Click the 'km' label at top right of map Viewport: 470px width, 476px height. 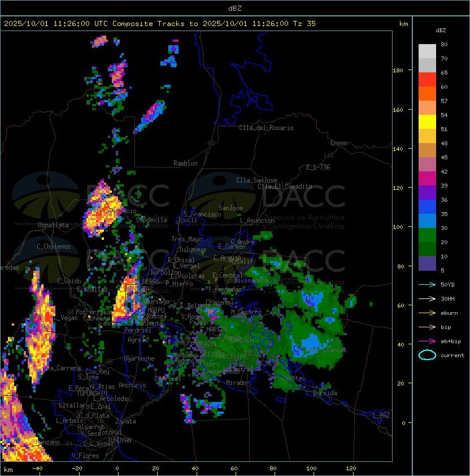click(x=403, y=24)
